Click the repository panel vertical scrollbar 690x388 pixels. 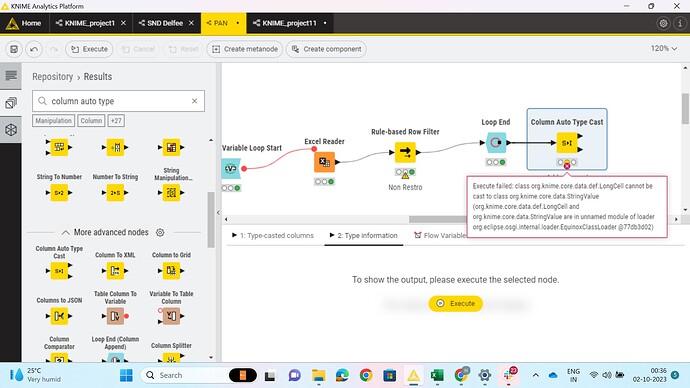[x=211, y=220]
